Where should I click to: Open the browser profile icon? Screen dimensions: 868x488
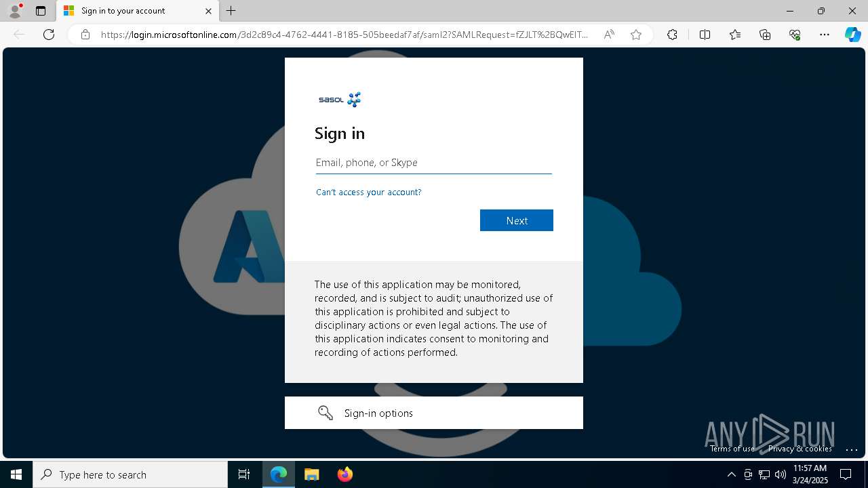15,11
